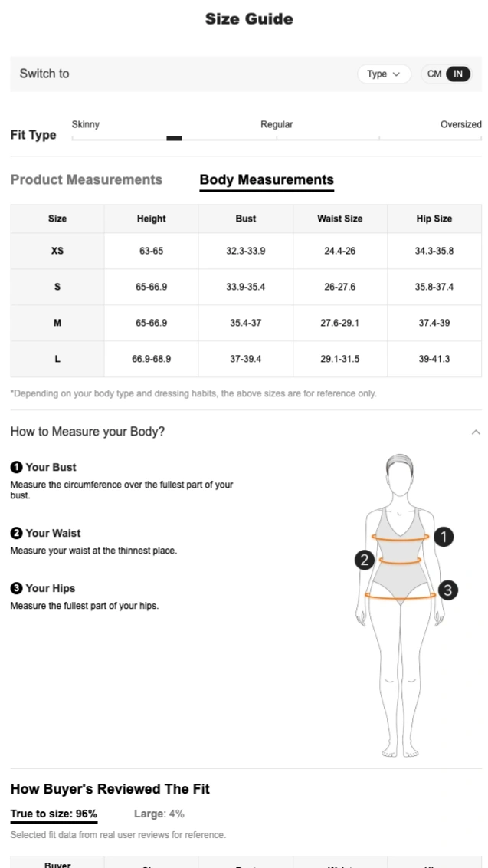This screenshot has height=868, width=488.
Task: Select Large: 4% fit filter
Action: 159,814
